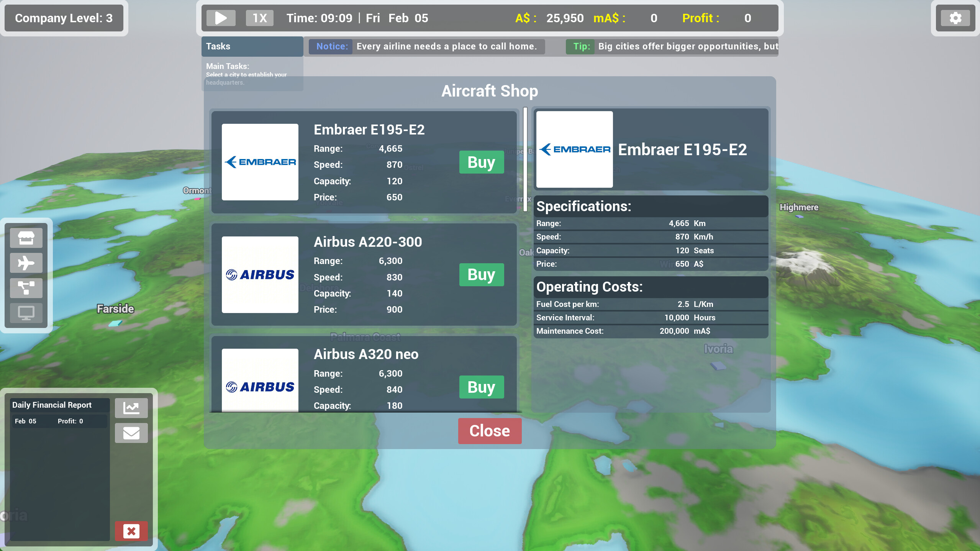980x551 pixels.
Task: Click the Main Tasks headquarters instruction
Action: point(246,79)
